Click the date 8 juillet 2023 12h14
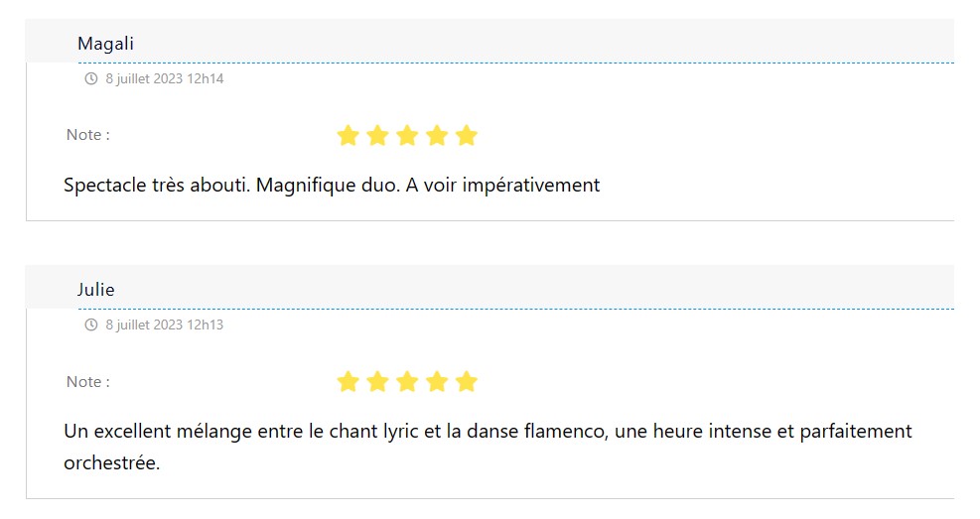Screen dimensions: 980x519 164,78
